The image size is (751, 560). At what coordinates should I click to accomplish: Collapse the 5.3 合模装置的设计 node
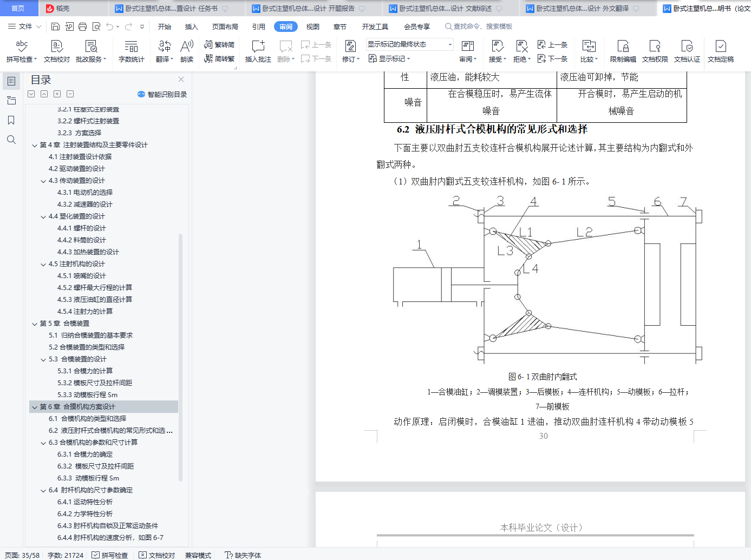(43, 359)
